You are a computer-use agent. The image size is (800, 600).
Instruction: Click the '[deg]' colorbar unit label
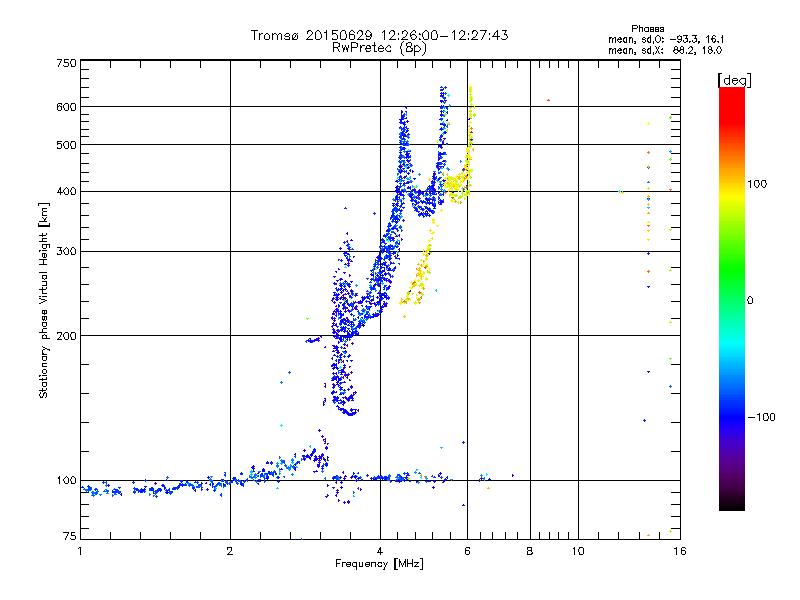(734, 80)
